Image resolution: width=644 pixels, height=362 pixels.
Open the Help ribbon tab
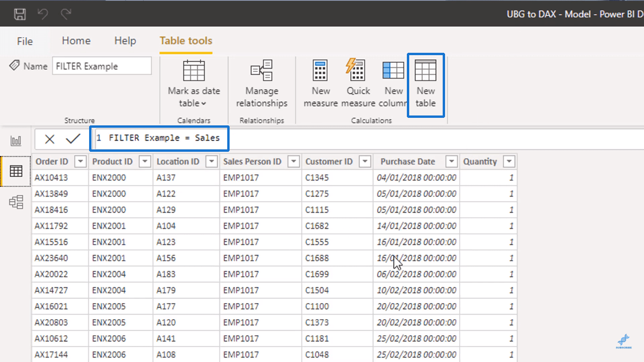coord(125,41)
